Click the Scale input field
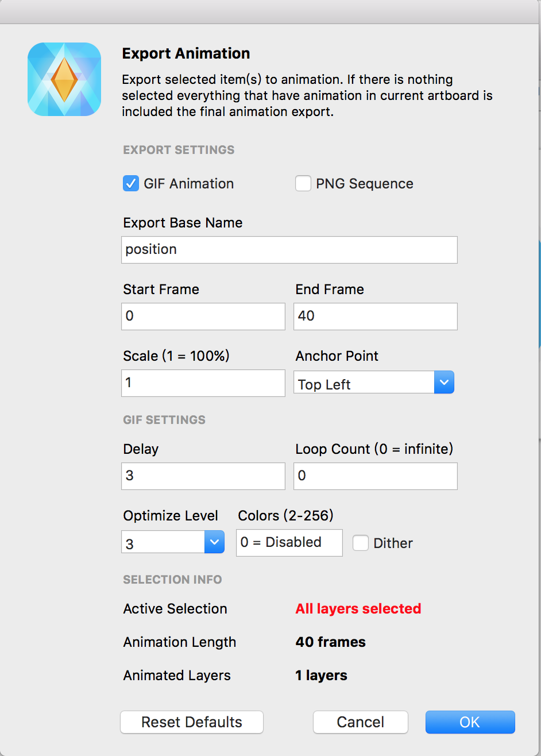This screenshot has height=756, width=541. (x=203, y=383)
